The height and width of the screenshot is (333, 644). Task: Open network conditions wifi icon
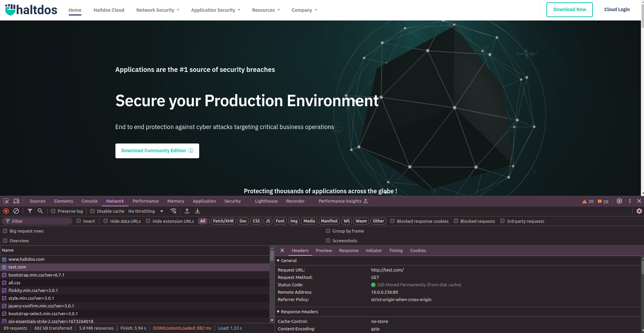173,211
